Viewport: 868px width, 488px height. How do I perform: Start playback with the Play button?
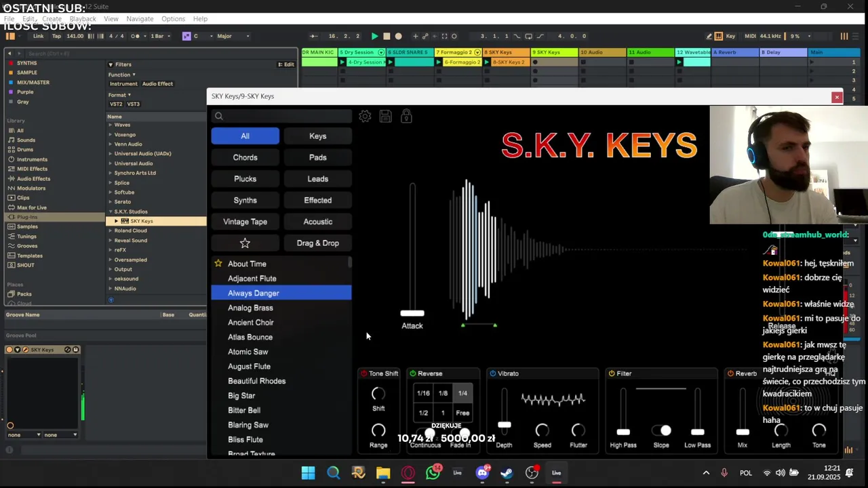click(374, 36)
